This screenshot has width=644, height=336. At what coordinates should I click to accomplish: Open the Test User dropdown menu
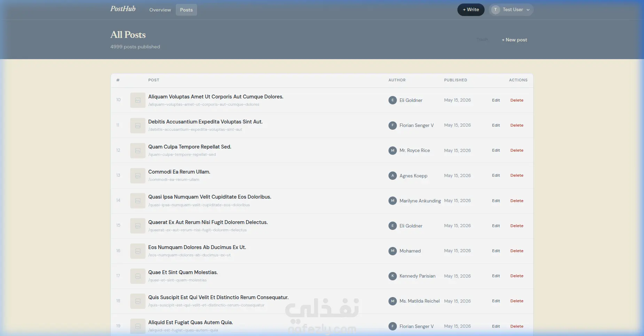511,10
